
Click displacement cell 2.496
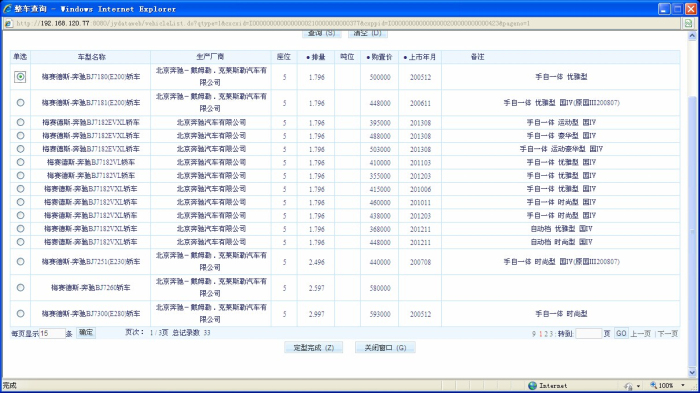[316, 262]
